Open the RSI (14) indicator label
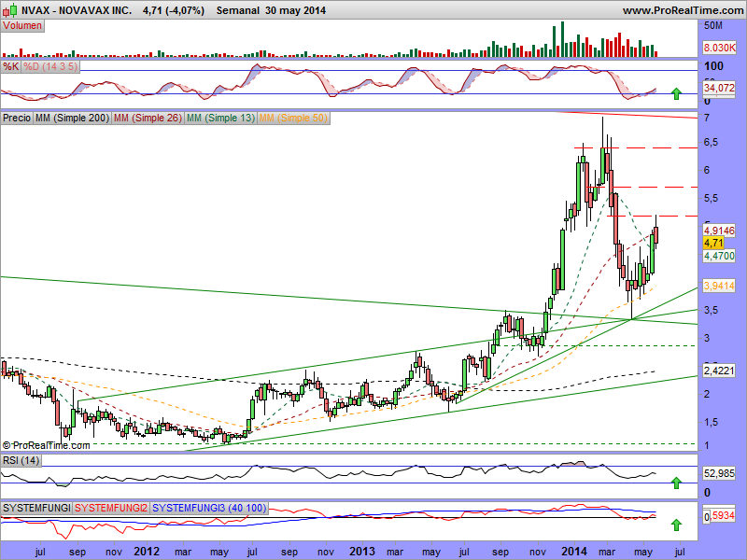 click(x=21, y=460)
